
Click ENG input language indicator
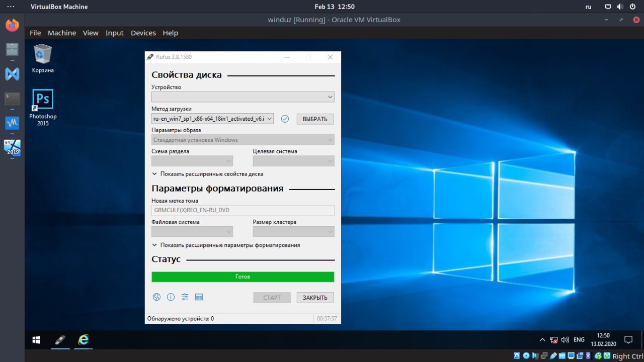click(579, 340)
